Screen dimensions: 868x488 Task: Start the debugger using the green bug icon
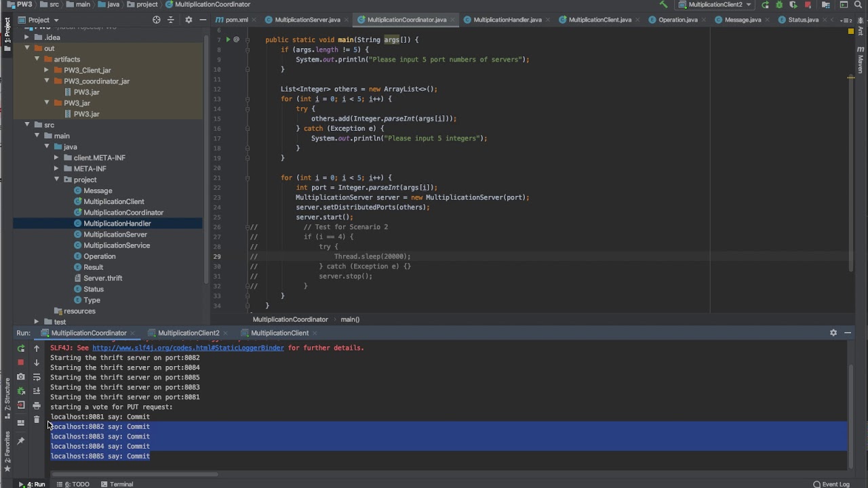coord(779,5)
